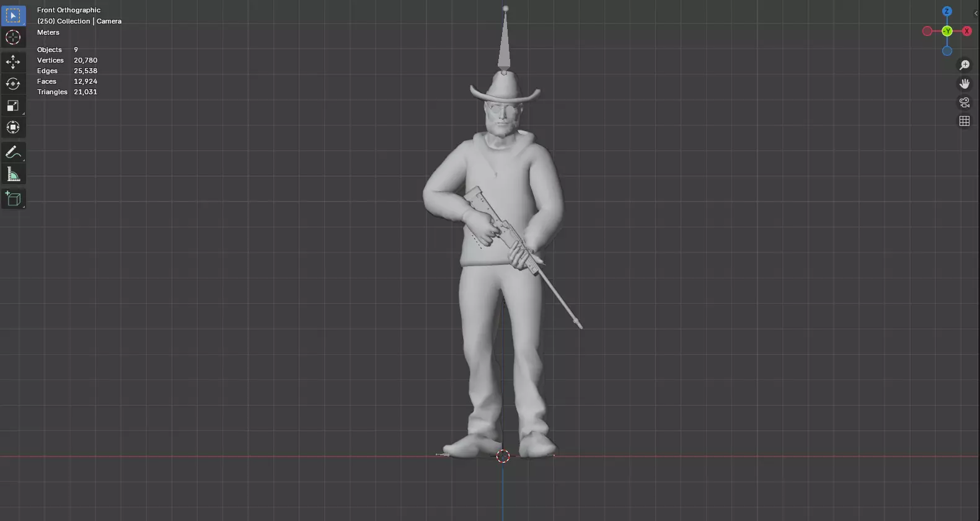Click the cowboy figure's hat
980x521 pixels.
(x=505, y=88)
